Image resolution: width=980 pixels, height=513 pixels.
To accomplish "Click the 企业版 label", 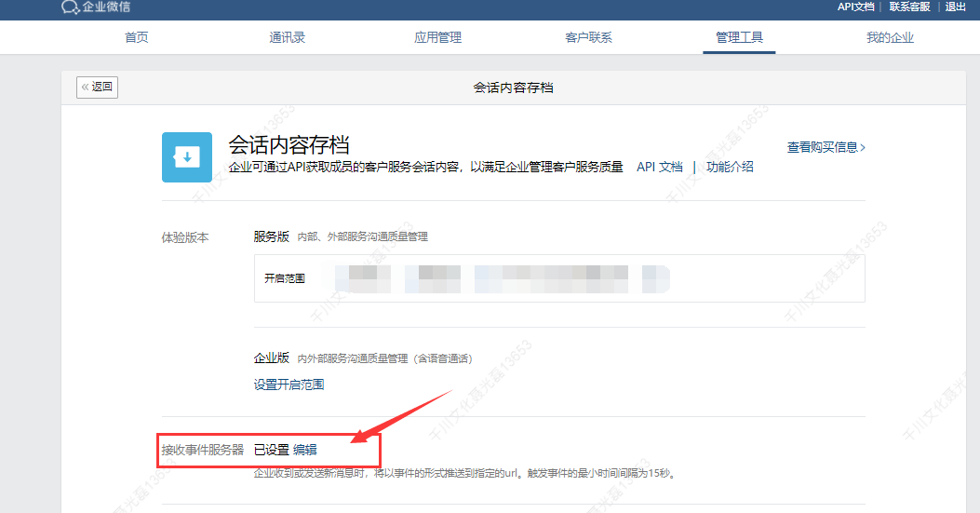I will [x=271, y=358].
